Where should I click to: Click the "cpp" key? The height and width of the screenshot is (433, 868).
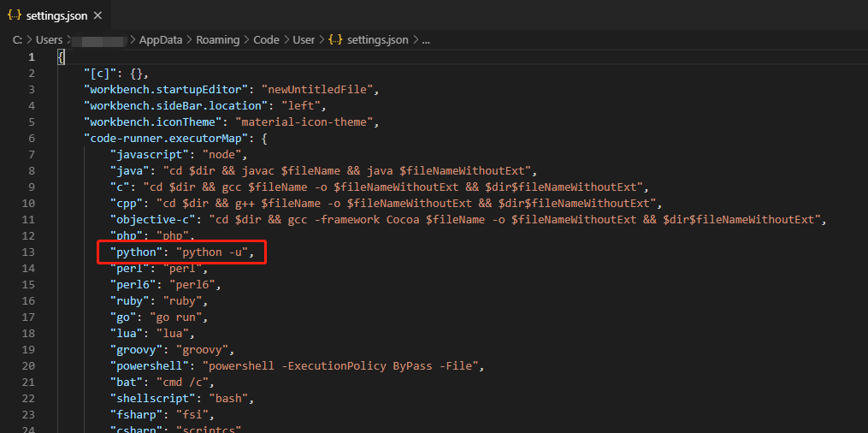click(x=127, y=203)
